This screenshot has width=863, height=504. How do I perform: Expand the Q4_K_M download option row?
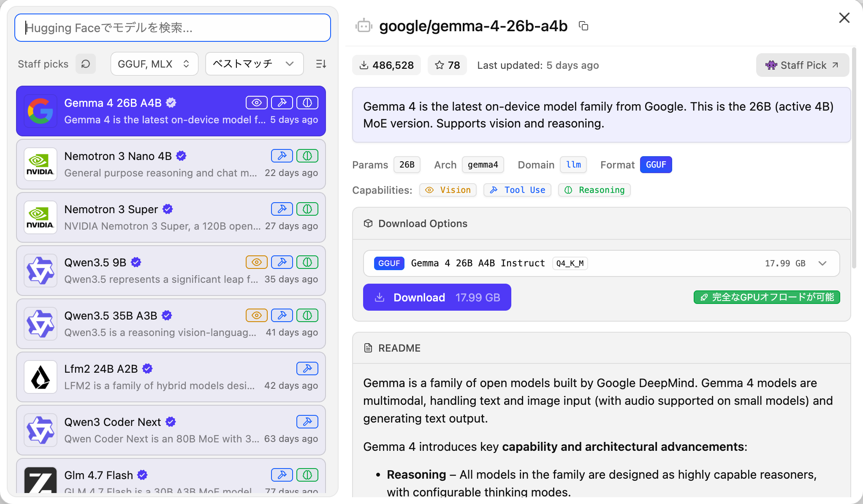822,263
